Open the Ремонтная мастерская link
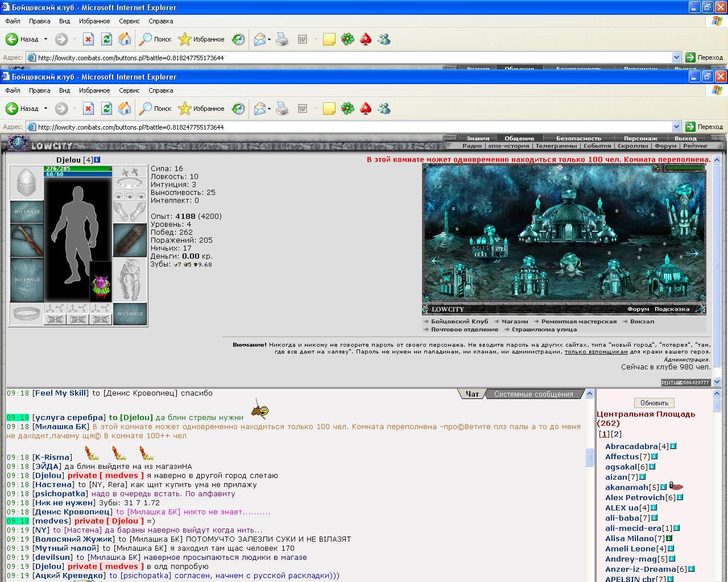The image size is (728, 582). click(579, 321)
